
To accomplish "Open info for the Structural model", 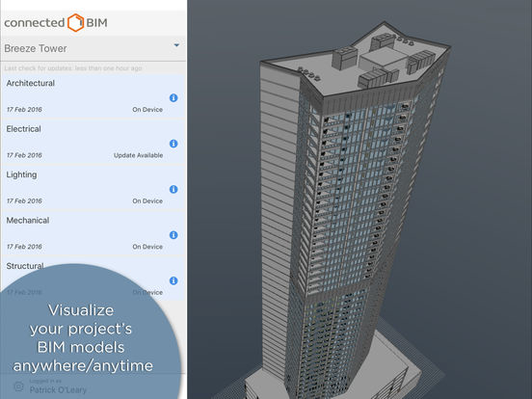I will 173,280.
